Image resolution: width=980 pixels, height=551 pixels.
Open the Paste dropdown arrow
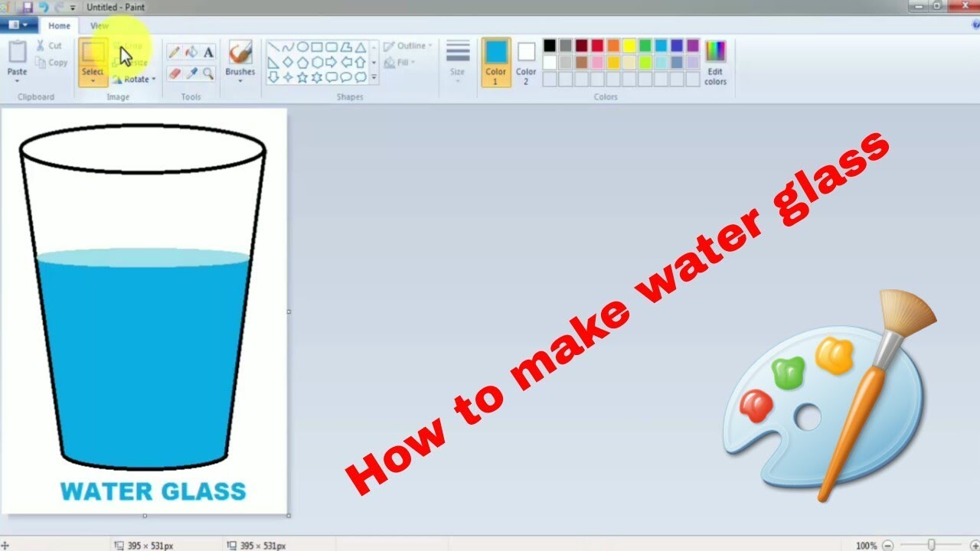click(x=17, y=80)
